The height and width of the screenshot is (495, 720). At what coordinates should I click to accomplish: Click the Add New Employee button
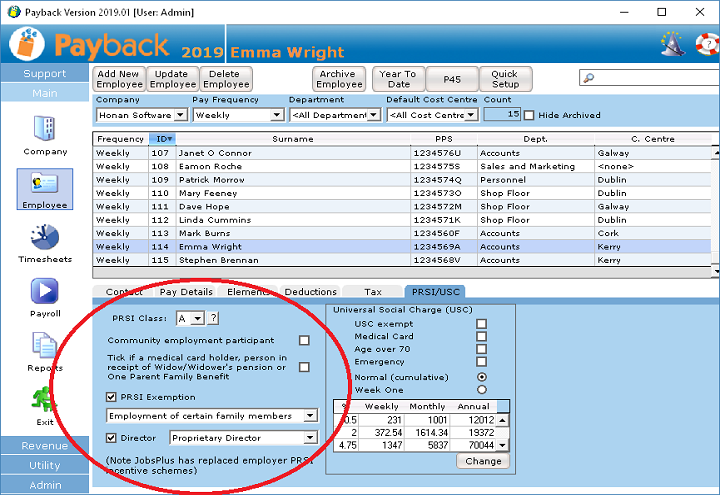(119, 79)
